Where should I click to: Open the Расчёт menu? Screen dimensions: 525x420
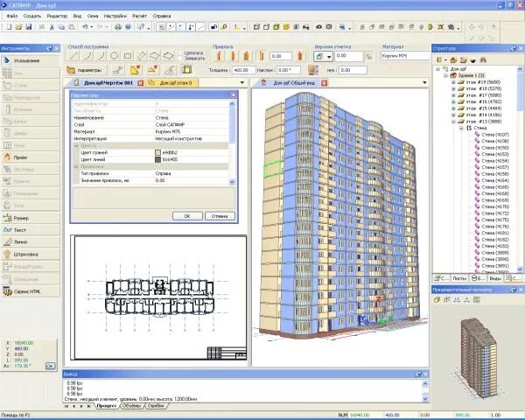click(x=140, y=16)
